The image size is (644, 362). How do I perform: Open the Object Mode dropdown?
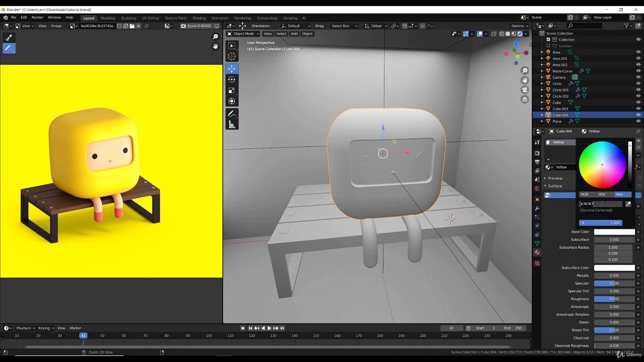click(x=243, y=34)
